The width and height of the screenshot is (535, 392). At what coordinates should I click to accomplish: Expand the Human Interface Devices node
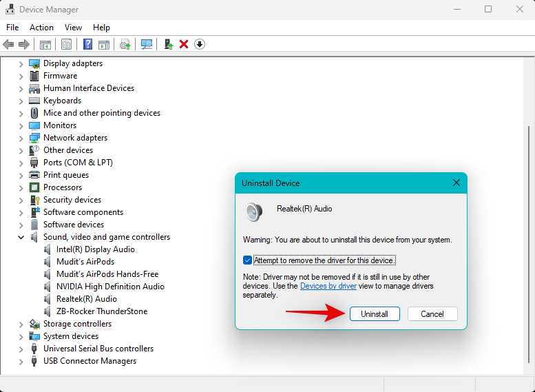(x=21, y=89)
